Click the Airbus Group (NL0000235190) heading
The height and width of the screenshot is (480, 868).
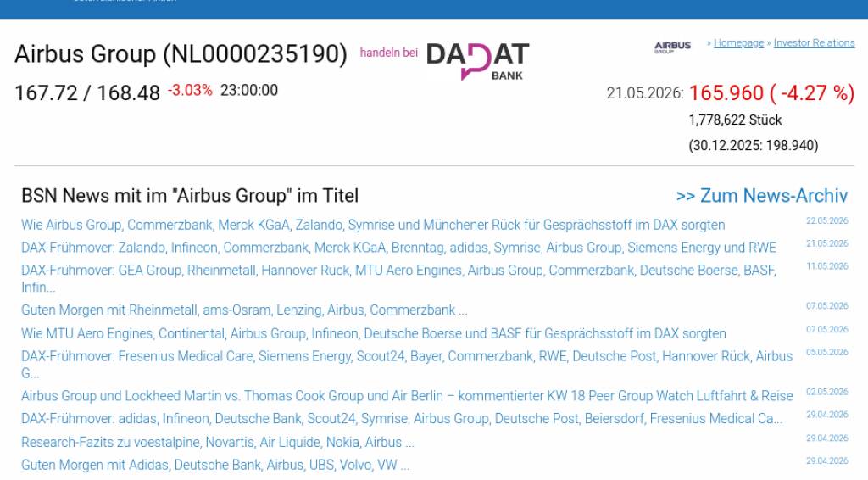181,54
